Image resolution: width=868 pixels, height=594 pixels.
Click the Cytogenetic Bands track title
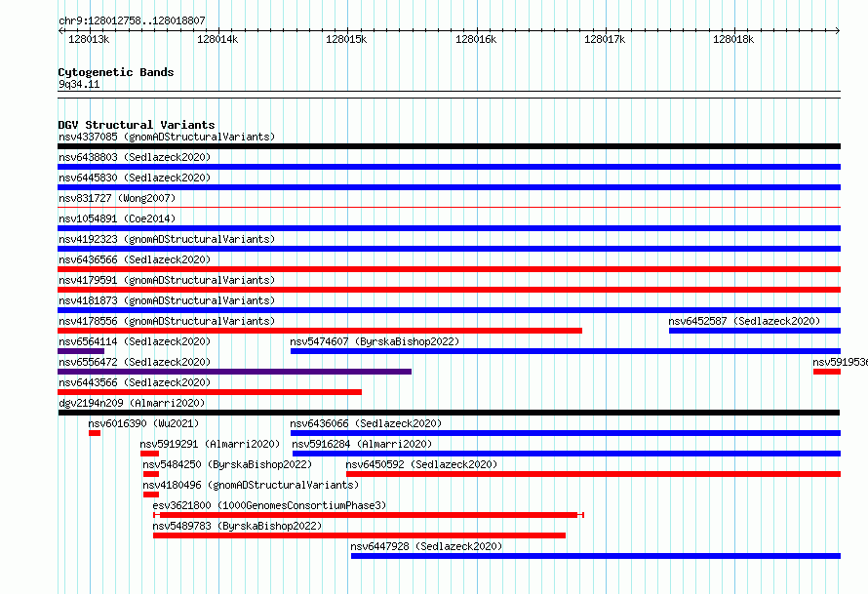116,72
